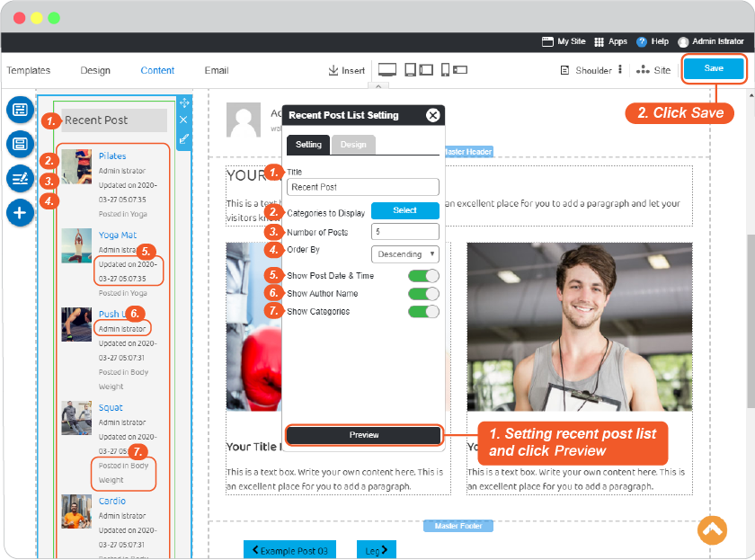Click the blue Save button
Viewport: 755px width, 560px height.
click(714, 68)
